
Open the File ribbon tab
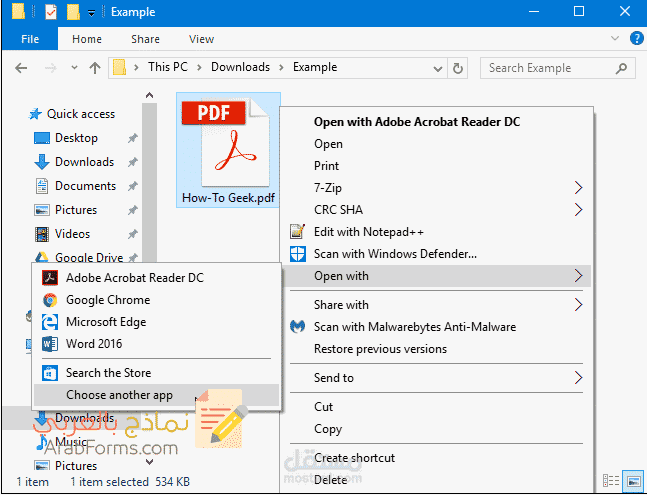coord(30,39)
